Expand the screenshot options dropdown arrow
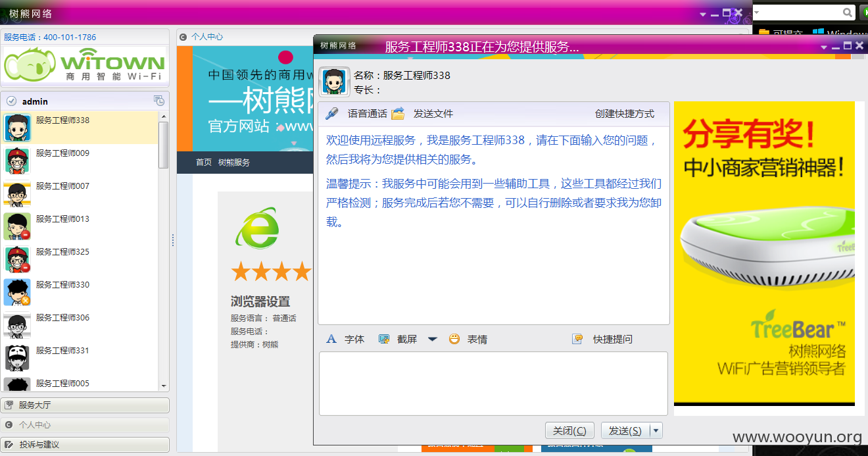This screenshot has width=868, height=456. (x=432, y=340)
